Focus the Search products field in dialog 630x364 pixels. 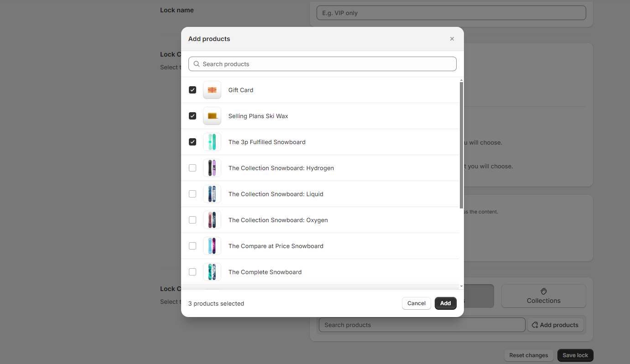pyautogui.click(x=326, y=64)
